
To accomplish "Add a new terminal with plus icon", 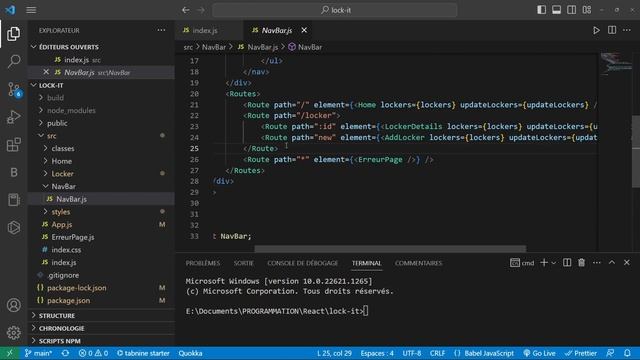I will click(544, 263).
